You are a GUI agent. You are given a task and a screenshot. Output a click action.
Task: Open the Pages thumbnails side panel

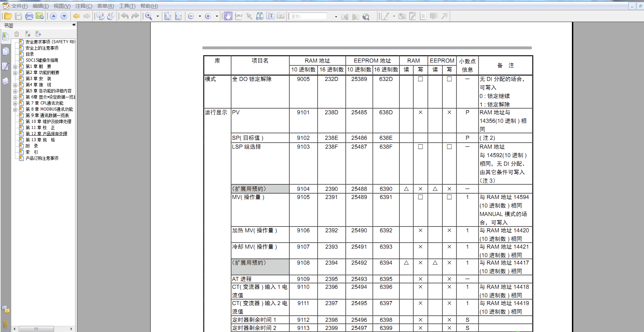[5, 51]
